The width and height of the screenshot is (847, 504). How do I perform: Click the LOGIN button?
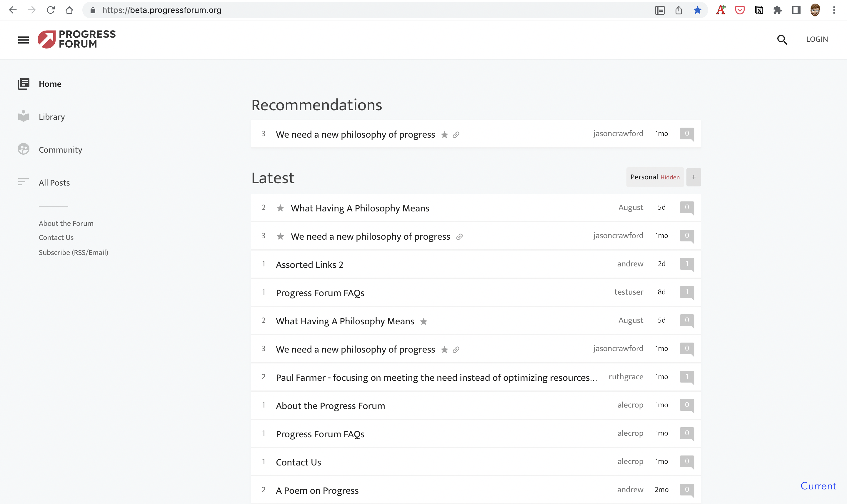point(817,39)
